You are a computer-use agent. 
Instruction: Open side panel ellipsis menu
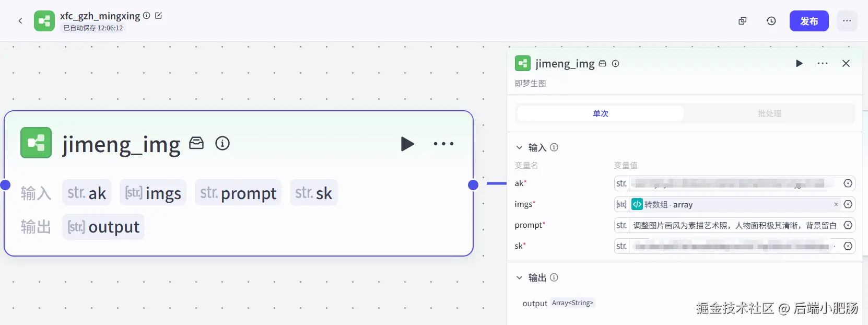click(x=823, y=63)
